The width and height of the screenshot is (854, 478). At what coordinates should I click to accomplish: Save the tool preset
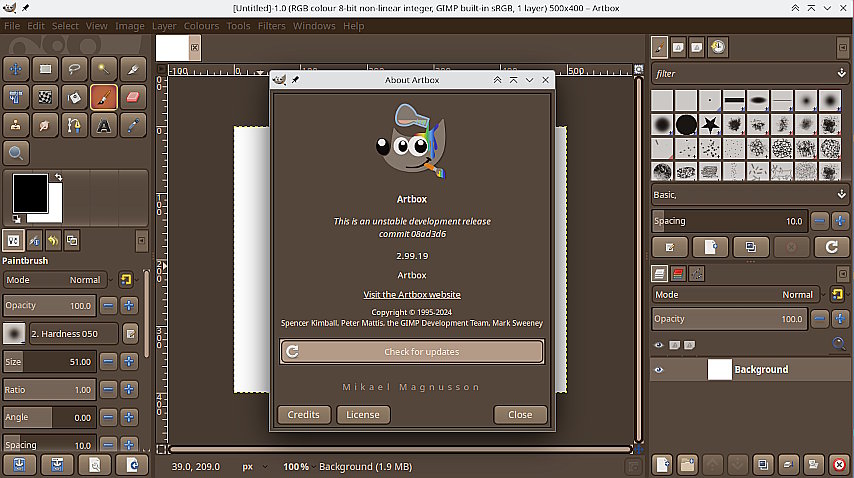(19, 465)
